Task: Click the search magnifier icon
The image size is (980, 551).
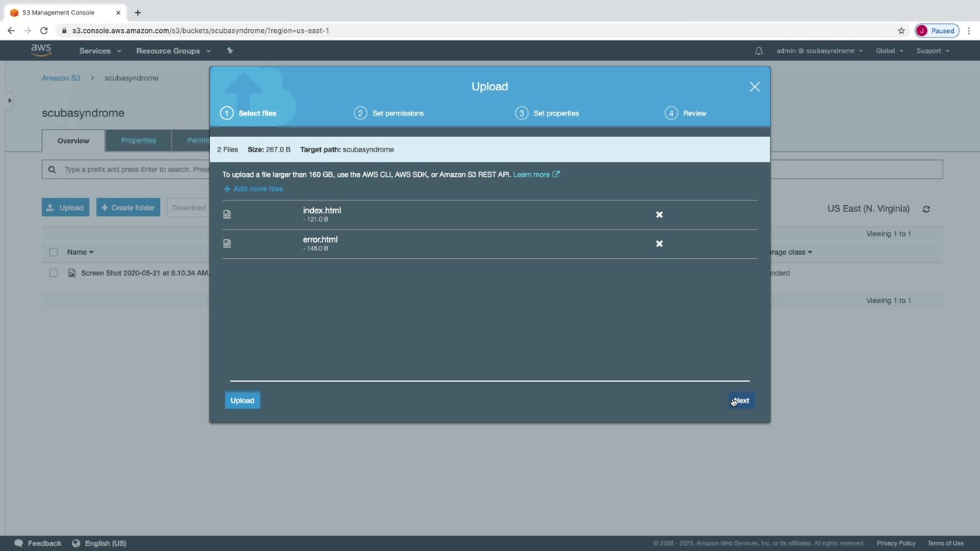Action: point(52,169)
